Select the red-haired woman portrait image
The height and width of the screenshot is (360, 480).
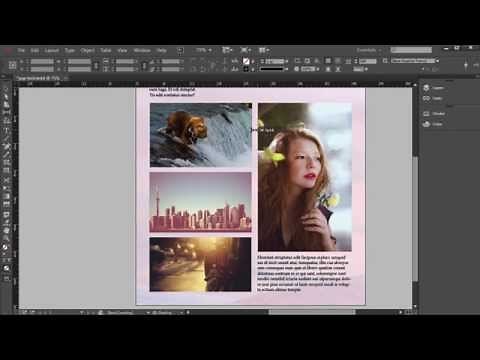pos(305,177)
